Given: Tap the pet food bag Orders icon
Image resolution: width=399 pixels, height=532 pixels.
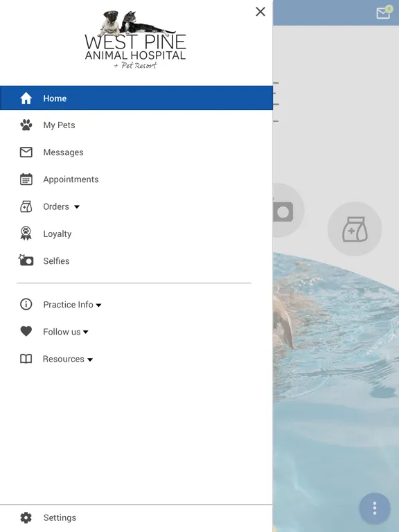Looking at the screenshot, I should pyautogui.click(x=26, y=206).
